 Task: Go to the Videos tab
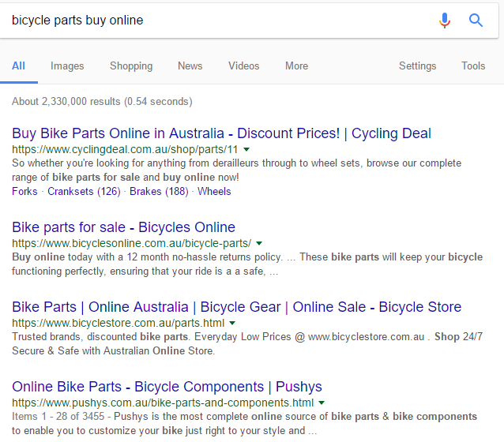[x=243, y=66]
